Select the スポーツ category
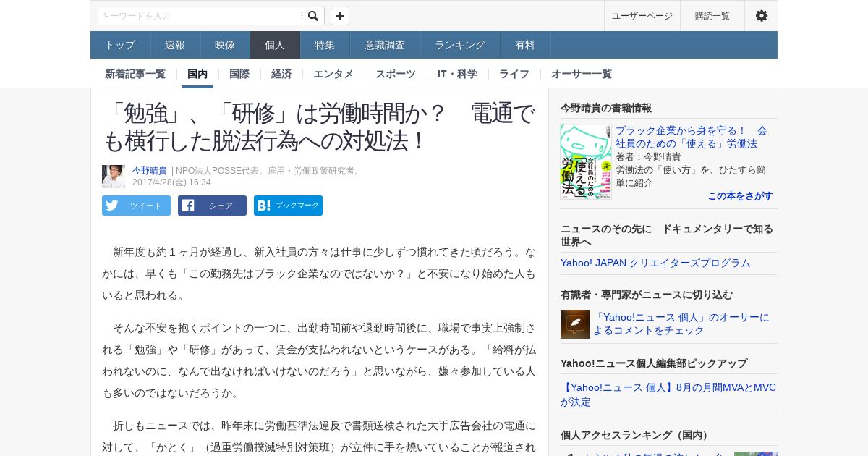 (x=396, y=74)
